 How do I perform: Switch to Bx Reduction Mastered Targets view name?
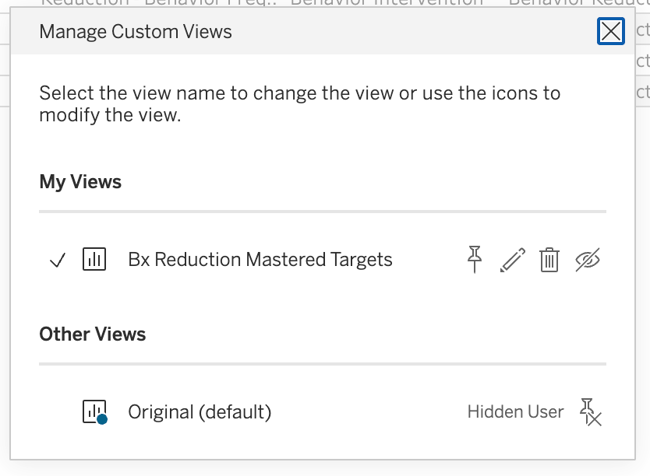260,260
